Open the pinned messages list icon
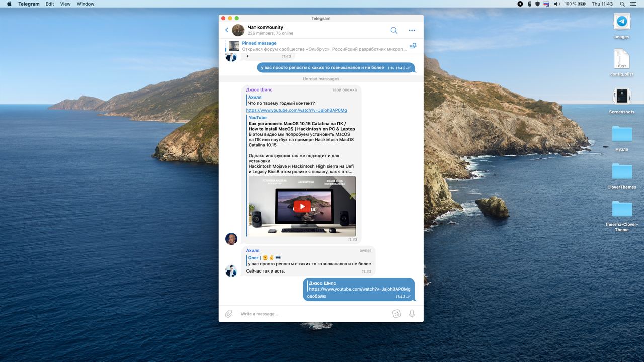The width and height of the screenshot is (644, 362). coord(413,46)
